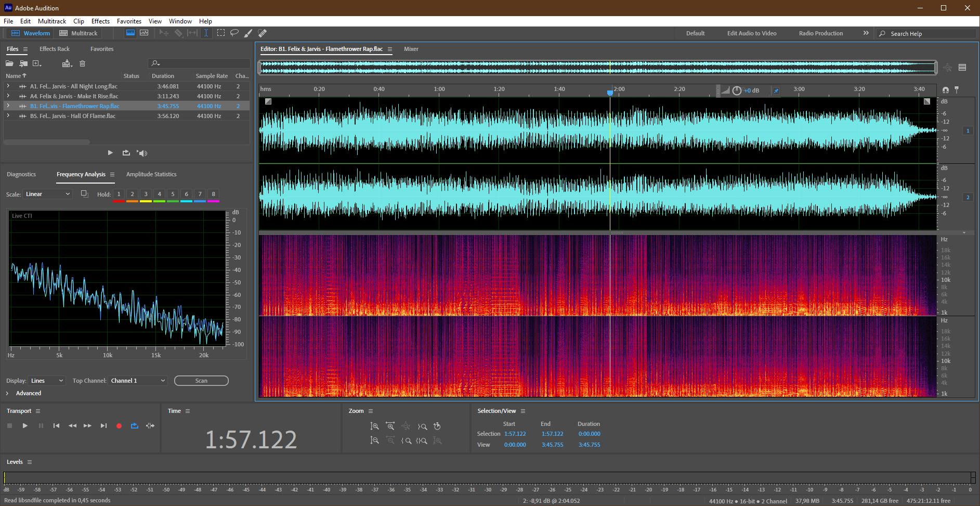
Task: Open the Display Lines dropdown
Action: pyautogui.click(x=47, y=381)
